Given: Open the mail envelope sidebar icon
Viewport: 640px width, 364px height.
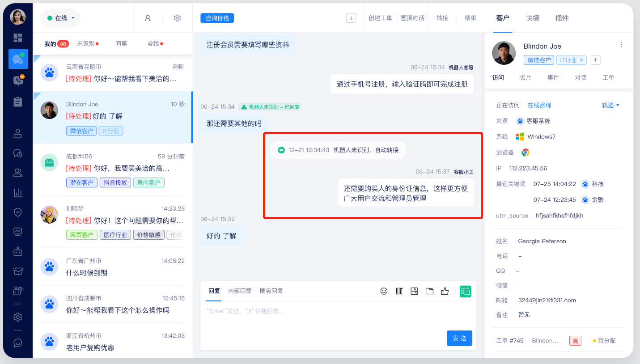Looking at the screenshot, I should 18,271.
